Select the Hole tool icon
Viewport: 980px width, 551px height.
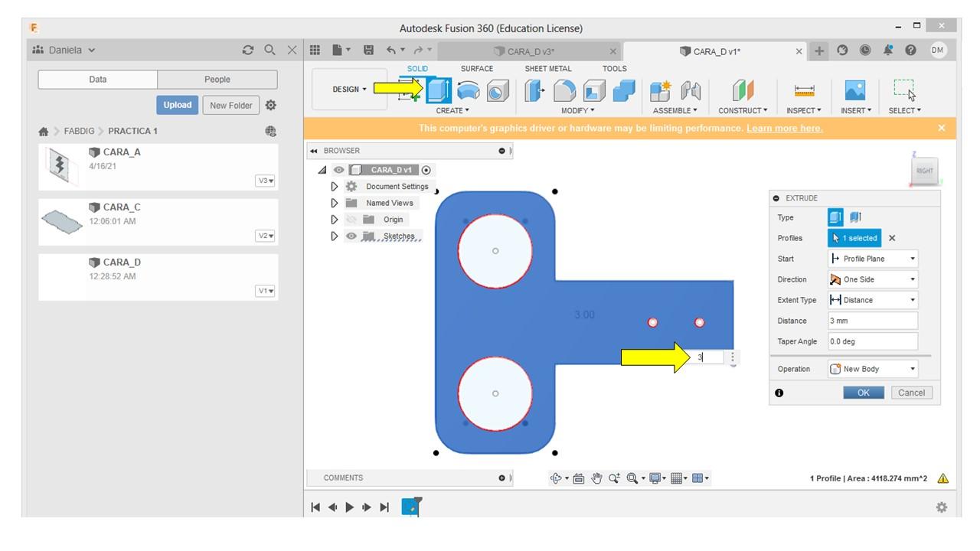point(498,91)
